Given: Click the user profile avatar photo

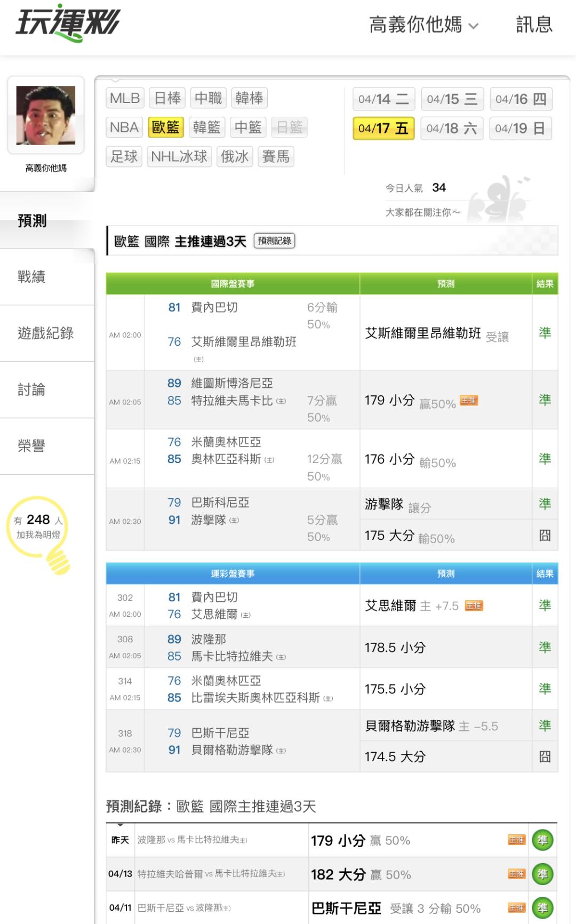Looking at the screenshot, I should [46, 115].
